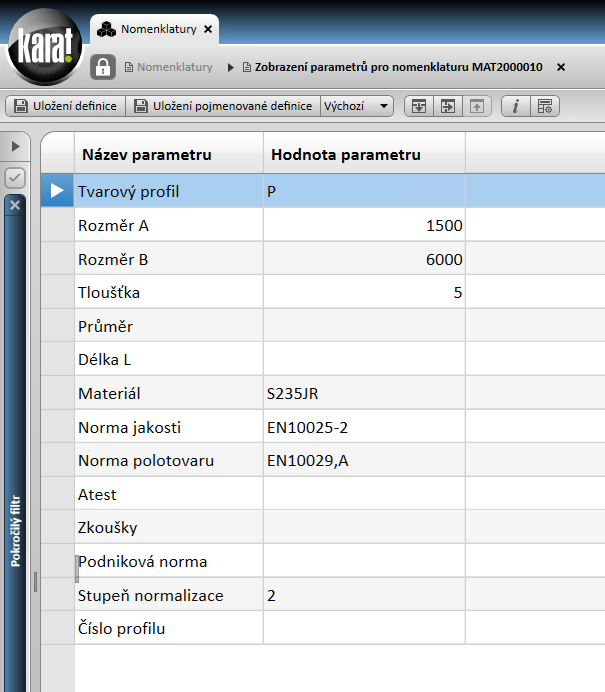Select the Atest parameter
This screenshot has height=692, width=605.
pos(97,495)
